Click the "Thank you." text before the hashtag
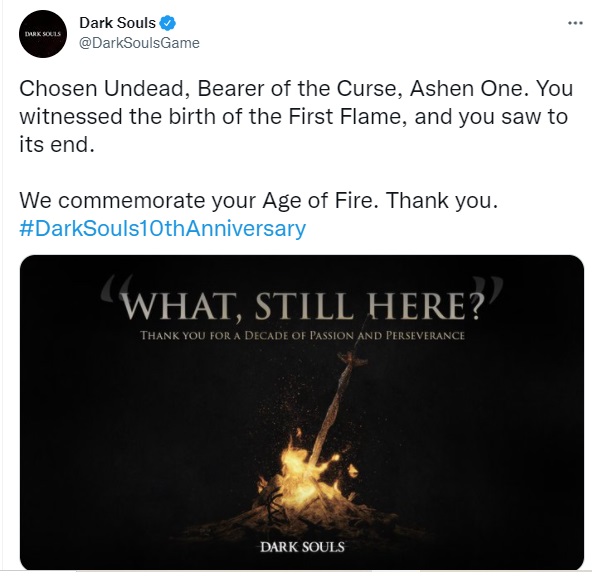 click(442, 201)
